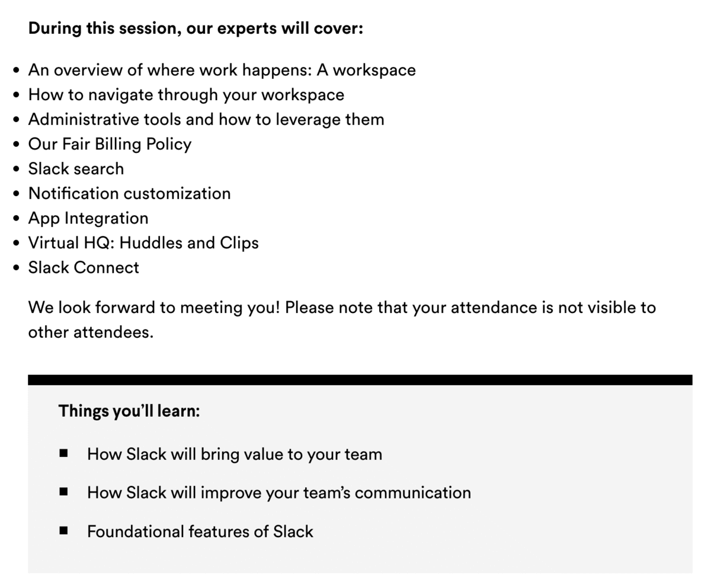711x588 pixels.
Task: Click the "App Integration" list item
Action: 88,218
